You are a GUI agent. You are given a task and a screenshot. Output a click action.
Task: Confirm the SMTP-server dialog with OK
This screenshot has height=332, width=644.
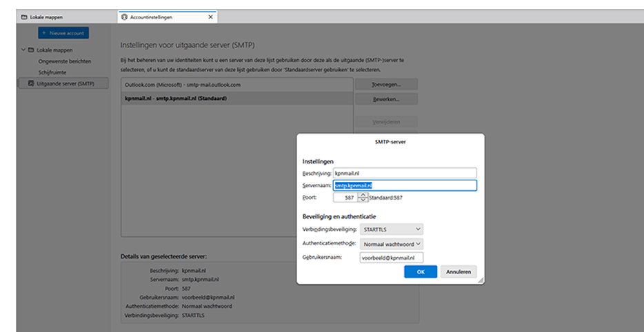point(421,271)
